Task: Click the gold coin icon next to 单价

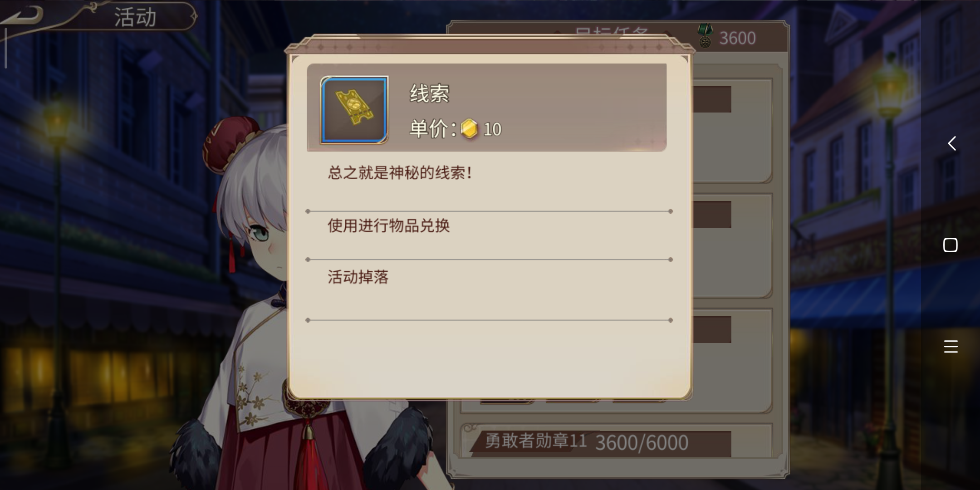Action: pos(469,129)
